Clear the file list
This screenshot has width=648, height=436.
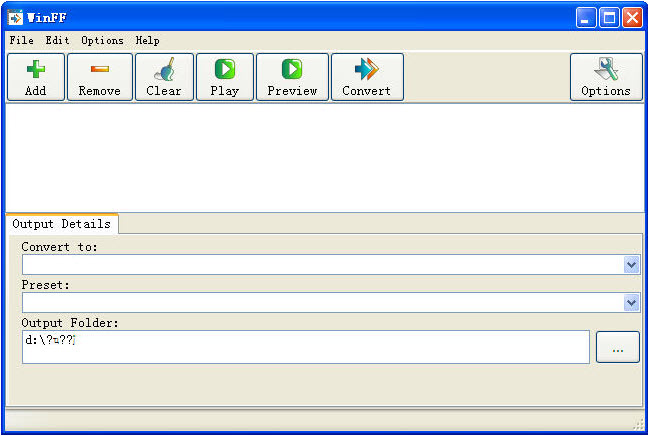pyautogui.click(x=164, y=77)
